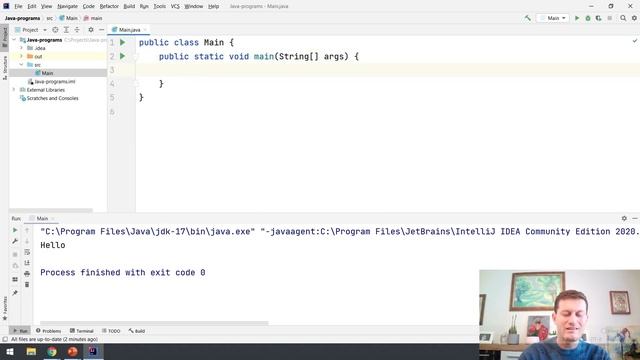640x360 pixels.
Task: Open Search Everywhere magnifier icon
Action: [623, 18]
